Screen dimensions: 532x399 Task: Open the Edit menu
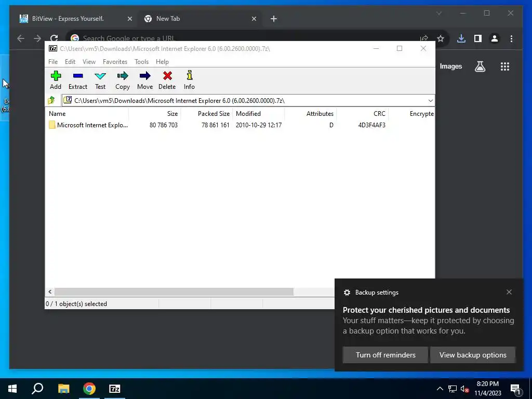[x=70, y=61]
